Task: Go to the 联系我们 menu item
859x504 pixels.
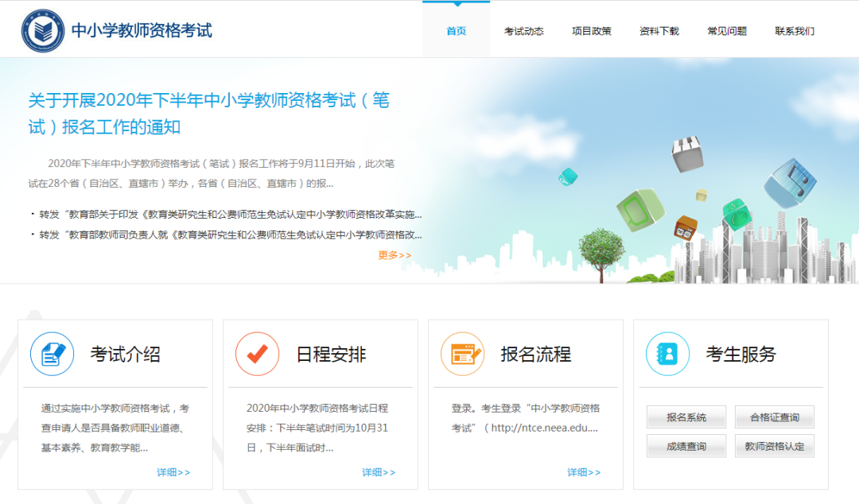Action: click(x=795, y=31)
